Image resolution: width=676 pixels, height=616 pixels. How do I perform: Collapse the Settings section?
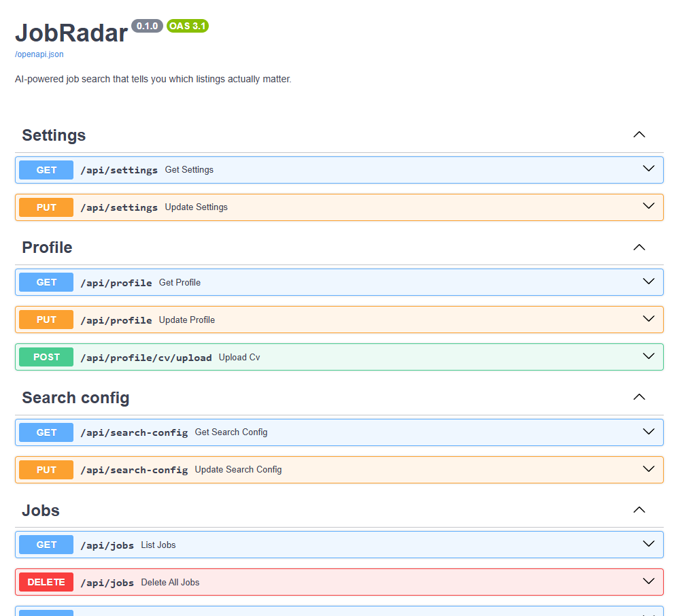(x=639, y=135)
